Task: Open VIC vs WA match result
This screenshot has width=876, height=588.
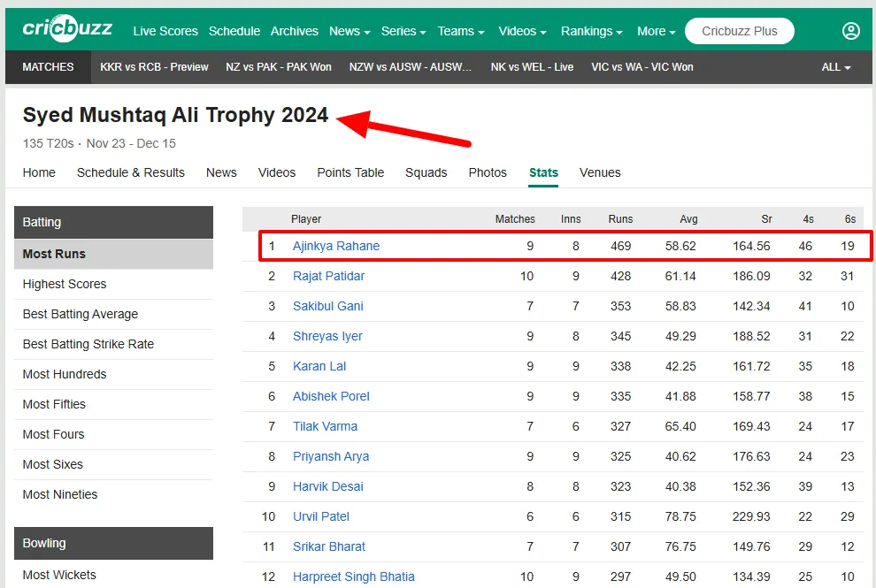Action: click(642, 67)
